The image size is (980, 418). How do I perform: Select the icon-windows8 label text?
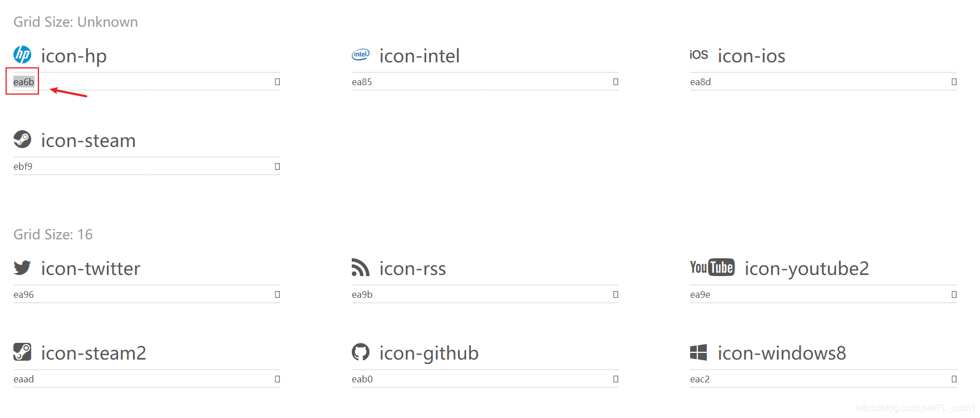click(x=782, y=353)
